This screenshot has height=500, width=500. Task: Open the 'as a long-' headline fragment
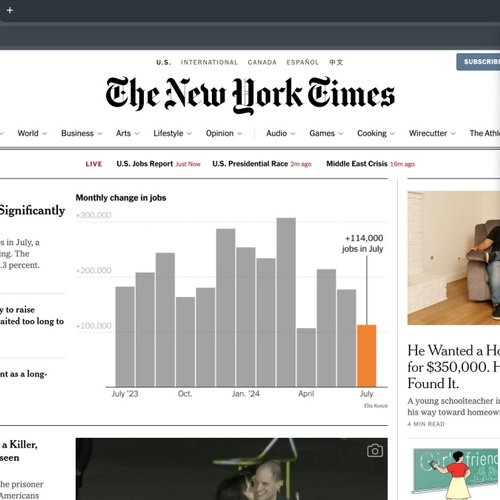pyautogui.click(x=23, y=374)
